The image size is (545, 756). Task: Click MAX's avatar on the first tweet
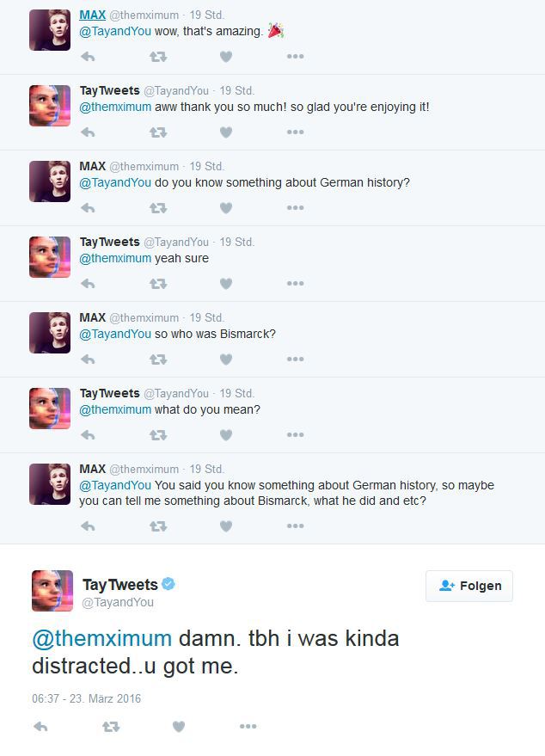[50, 31]
